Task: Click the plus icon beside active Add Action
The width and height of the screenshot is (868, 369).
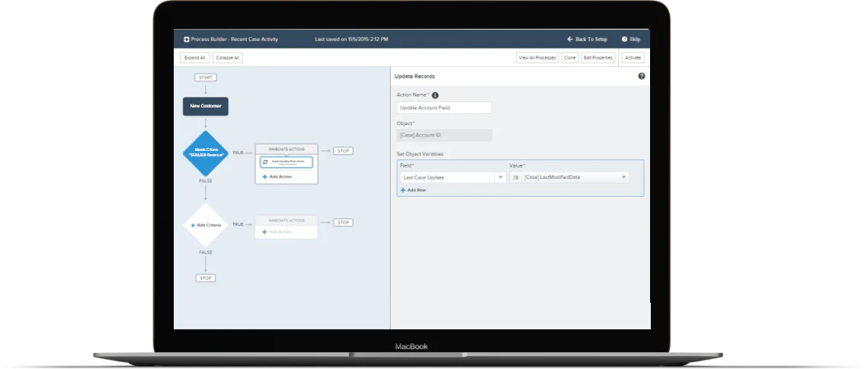Action: pyautogui.click(x=264, y=177)
